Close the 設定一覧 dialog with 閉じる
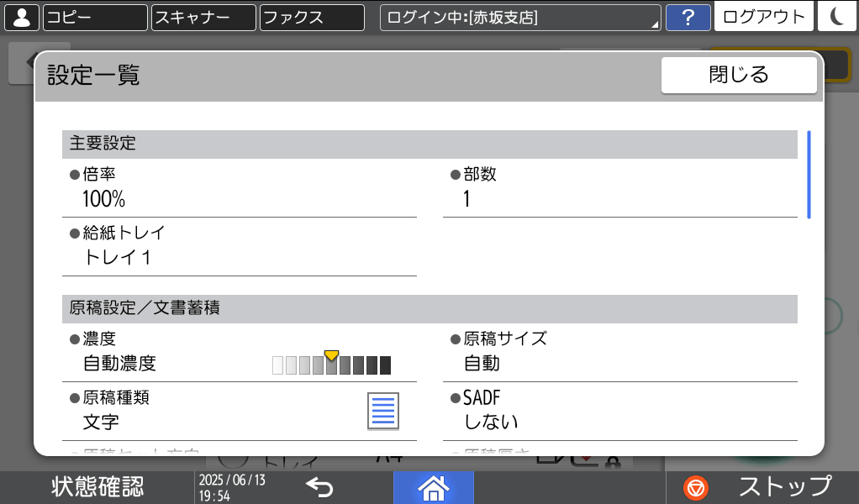 [x=739, y=74]
